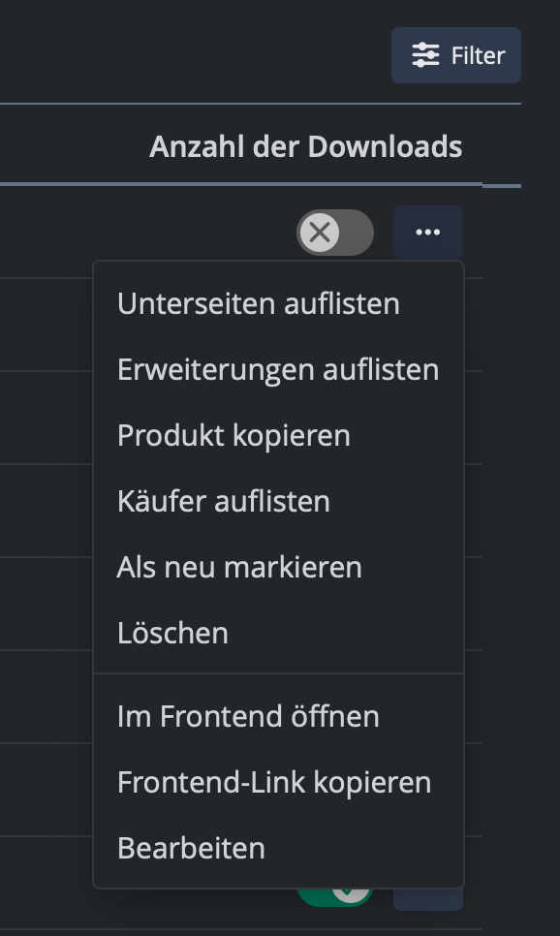Click the partly hidden actions button at bottom

click(428, 899)
